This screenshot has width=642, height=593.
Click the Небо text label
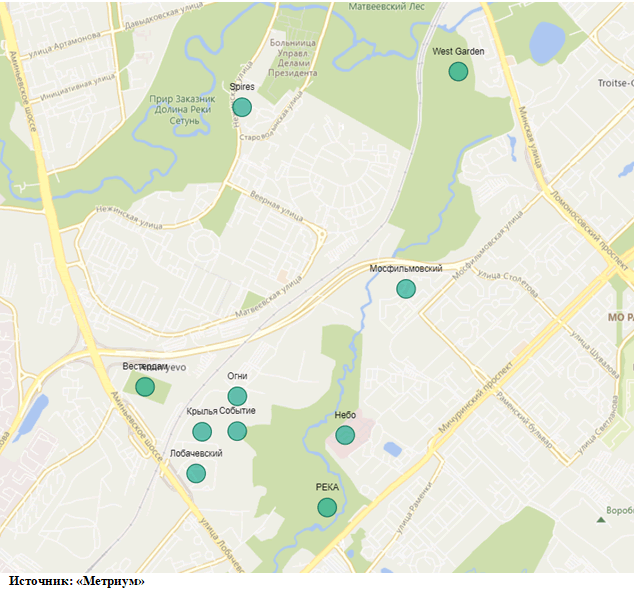345,415
